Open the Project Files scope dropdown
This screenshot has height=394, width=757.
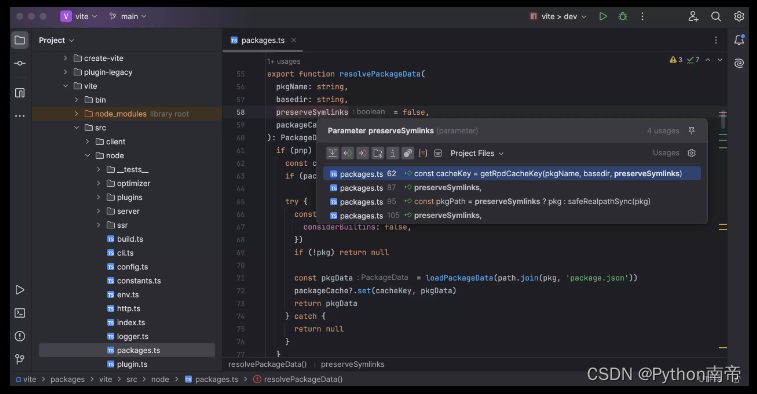[477, 153]
